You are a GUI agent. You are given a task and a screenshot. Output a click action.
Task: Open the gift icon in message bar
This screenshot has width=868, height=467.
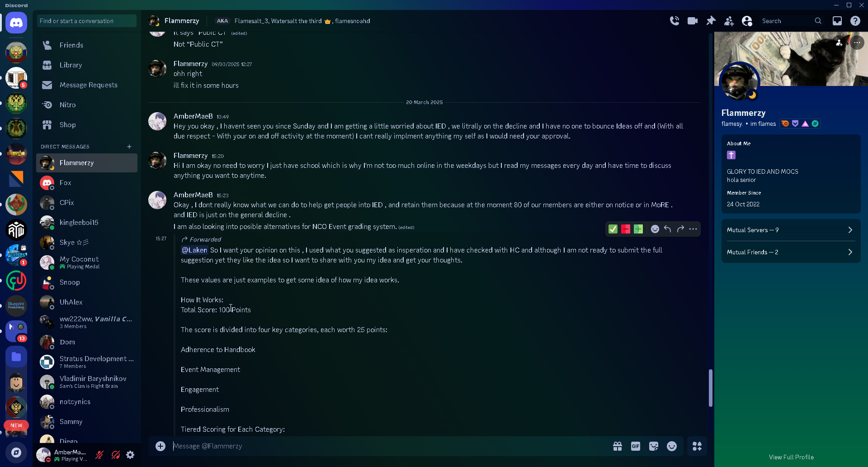[618, 446]
